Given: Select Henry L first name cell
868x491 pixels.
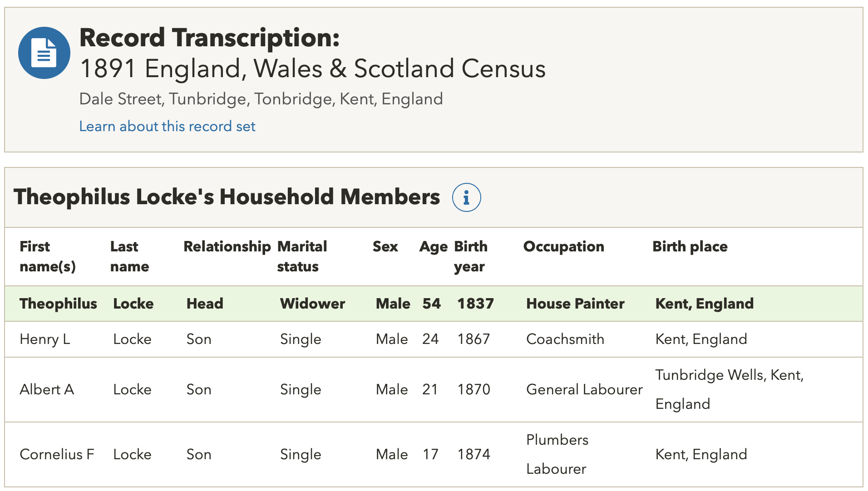Looking at the screenshot, I should coord(45,339).
